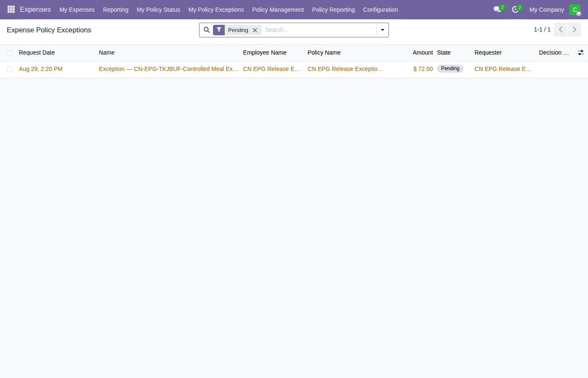Expand the search options dropdown arrow

pyautogui.click(x=383, y=30)
